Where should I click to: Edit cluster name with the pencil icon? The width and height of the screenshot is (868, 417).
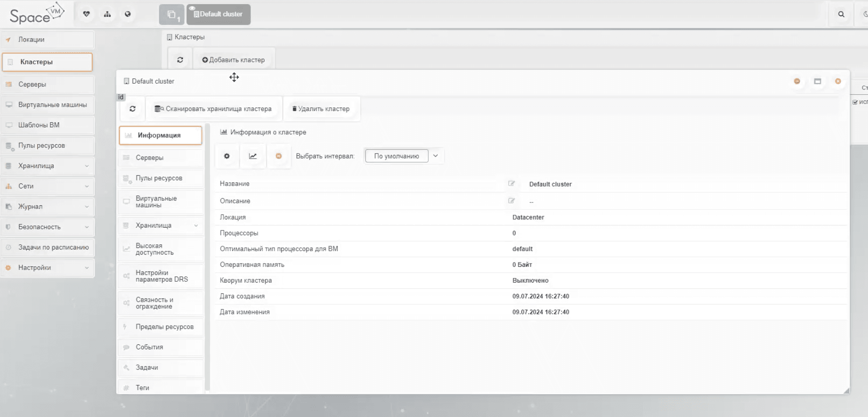click(511, 184)
